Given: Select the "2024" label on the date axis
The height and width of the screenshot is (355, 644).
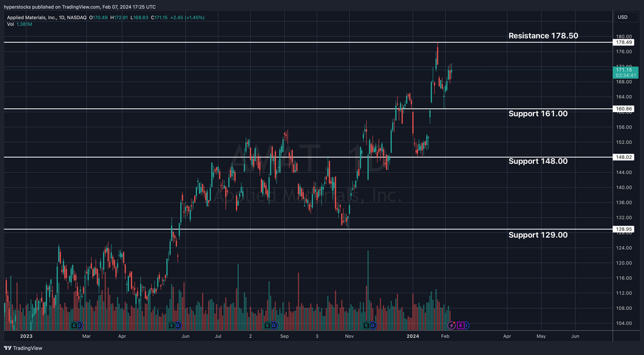Looking at the screenshot, I should pos(413,336).
